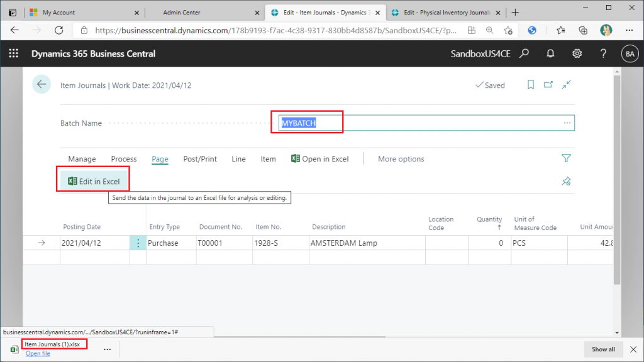Go back using the Item Journals back arrow
The width and height of the screenshot is (644, 362).
coord(42,85)
